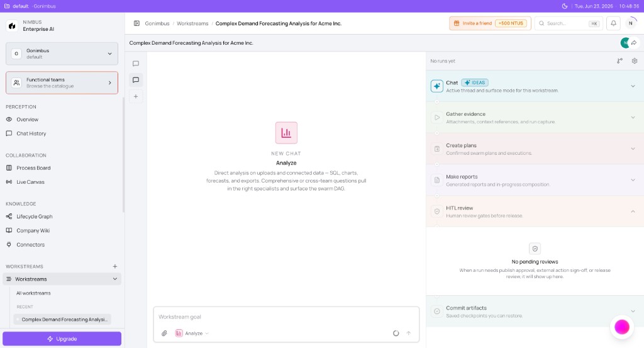Click Invite a friend button
Viewport: 644px width, 348px height.
click(x=490, y=23)
